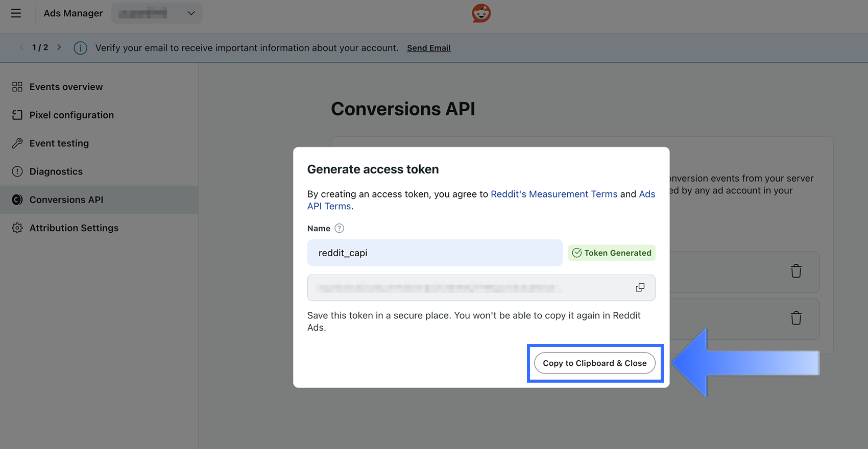This screenshot has height=449, width=868.
Task: Go to Event testing page
Action: point(59,143)
